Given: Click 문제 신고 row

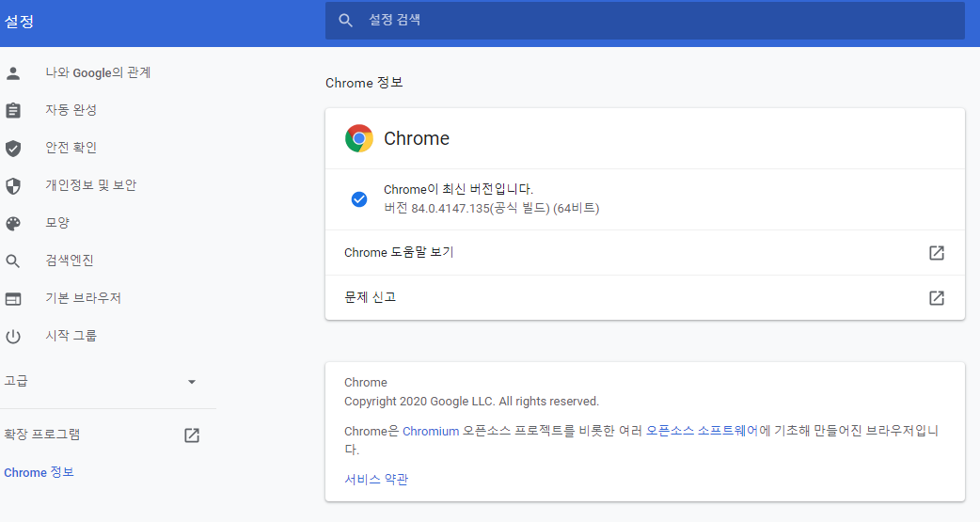Looking at the screenshot, I should (x=645, y=297).
